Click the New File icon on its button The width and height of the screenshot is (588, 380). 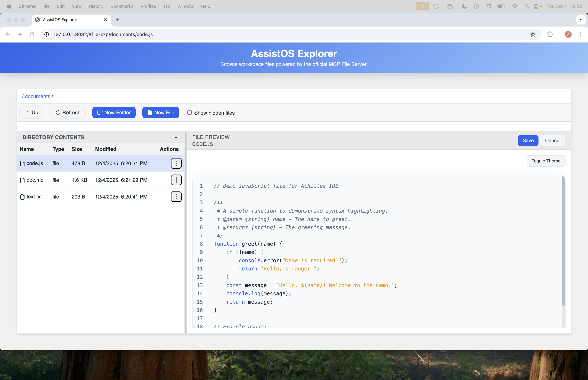click(150, 112)
